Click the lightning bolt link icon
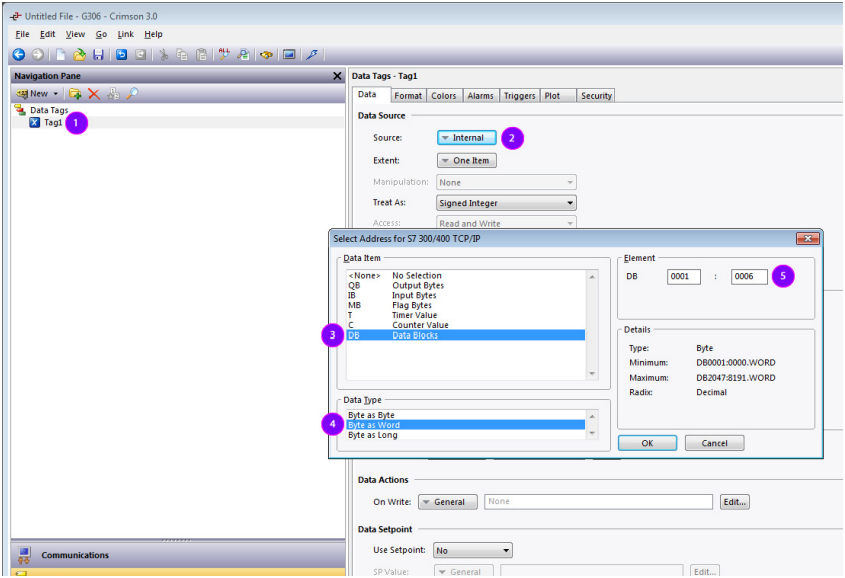This screenshot has width=845, height=578. [312, 54]
